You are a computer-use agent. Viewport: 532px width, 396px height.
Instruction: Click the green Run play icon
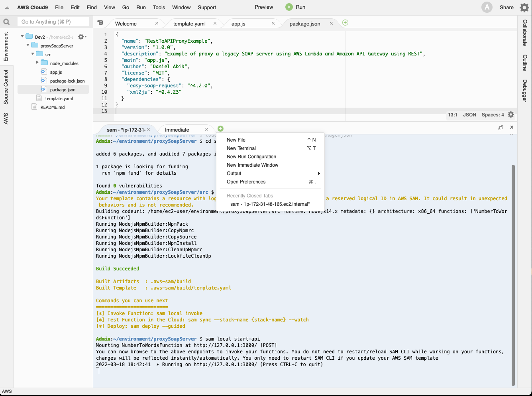tap(289, 7)
